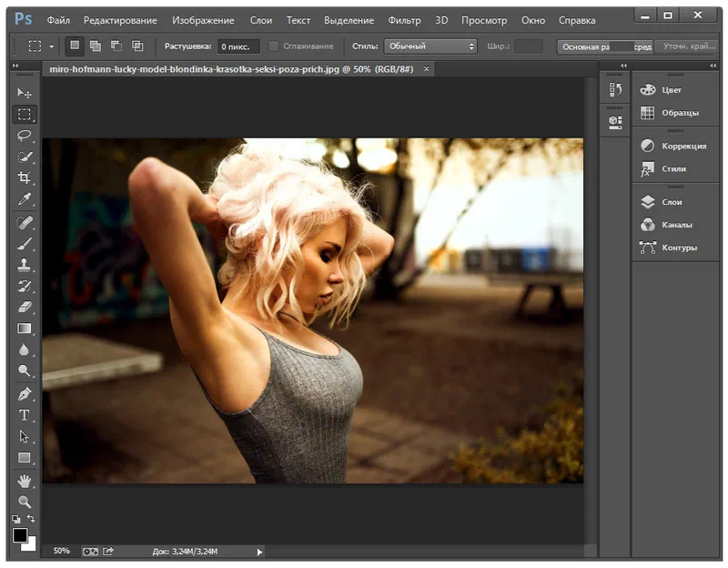
Task: Click the black foreground color swatch
Action: pos(19,535)
